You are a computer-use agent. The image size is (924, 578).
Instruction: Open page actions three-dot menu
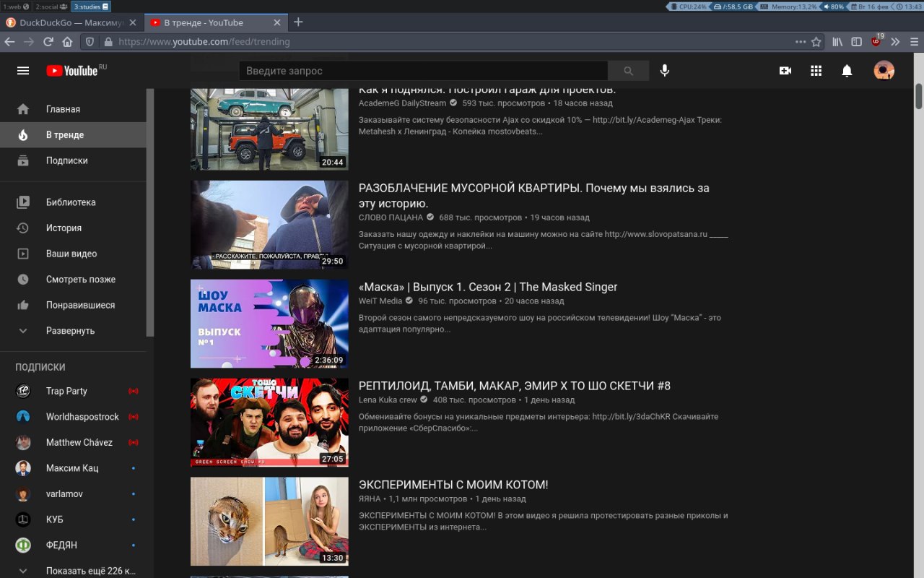point(801,42)
